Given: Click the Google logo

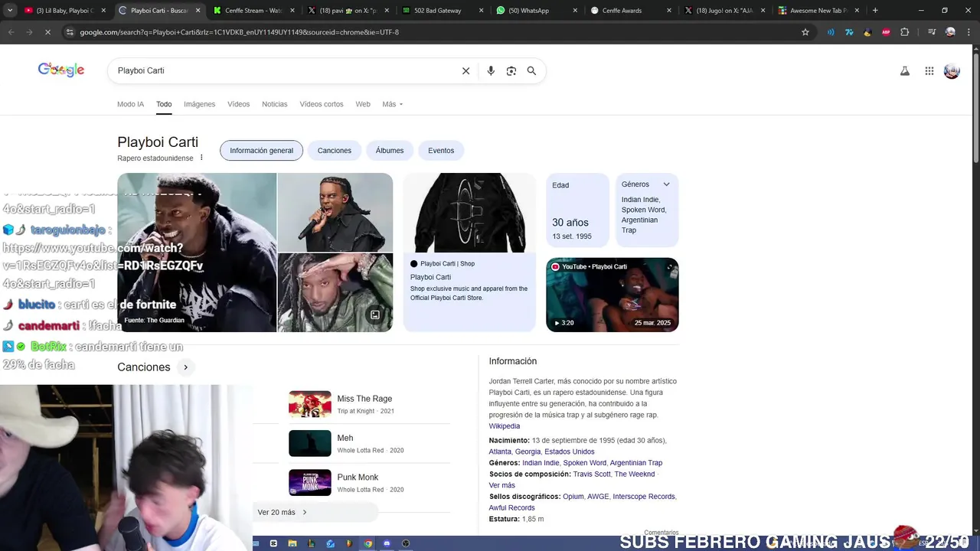Looking at the screenshot, I should [61, 70].
